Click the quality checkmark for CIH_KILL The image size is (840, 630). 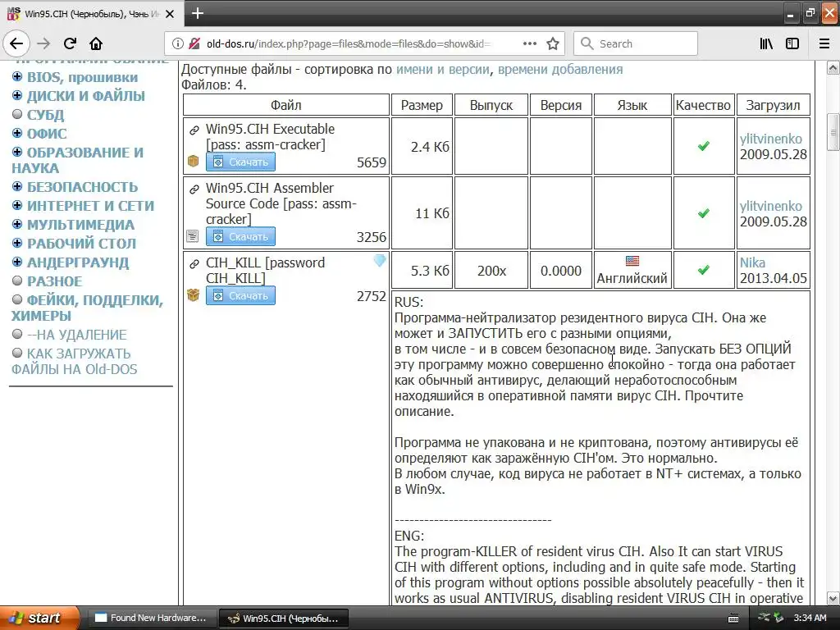(x=703, y=270)
